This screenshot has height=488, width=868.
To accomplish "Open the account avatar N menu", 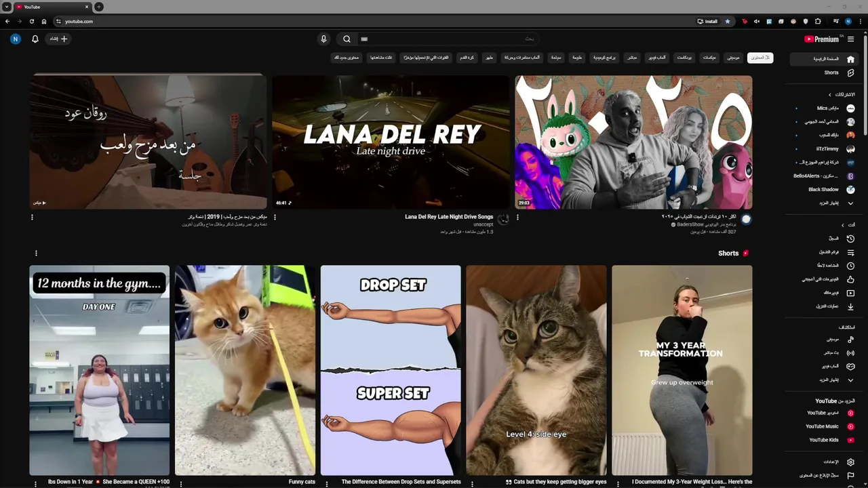I will 16,39.
